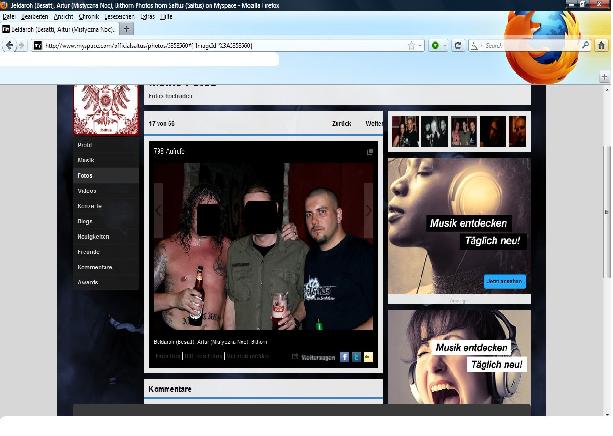The image size is (613, 436).
Task: Click the photo caption text below image
Action: point(210,342)
